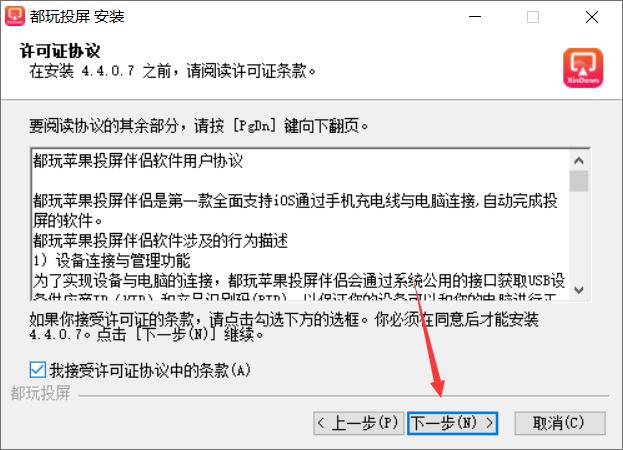Close the 都玩投屏 安装 window
The image size is (623, 450).
click(x=592, y=17)
